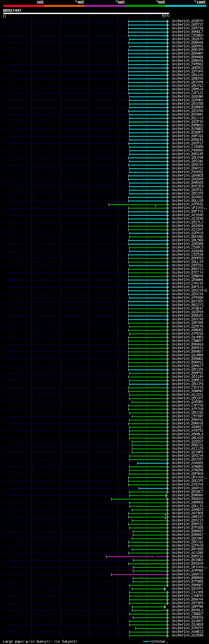Select label UniRef100_C6F122

tap(187, 93)
